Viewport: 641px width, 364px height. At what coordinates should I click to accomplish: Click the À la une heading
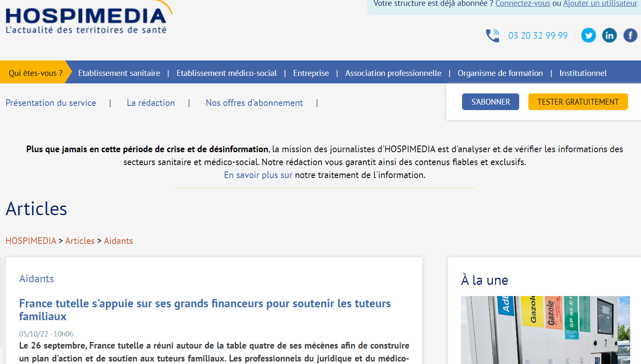coord(485,280)
